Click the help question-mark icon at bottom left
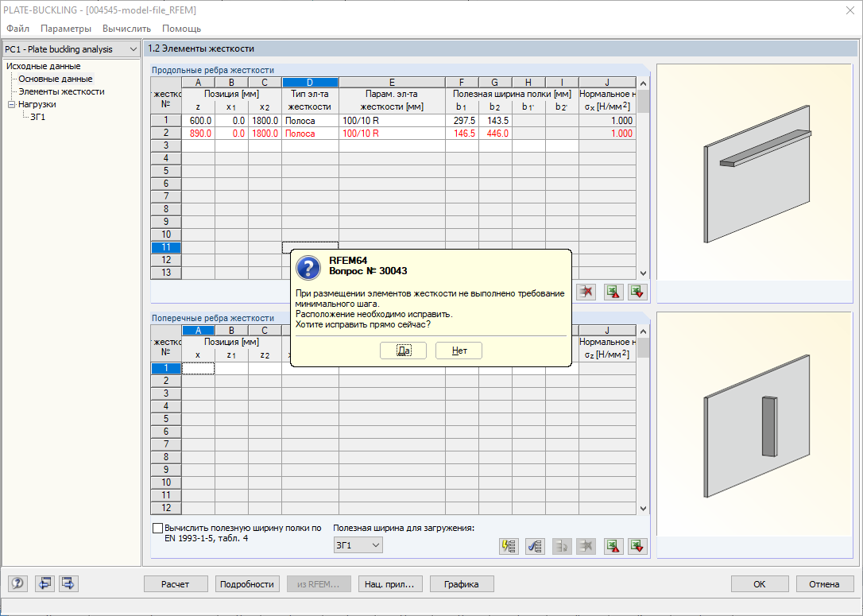Screen dimensions: 863x616 pyautogui.click(x=18, y=583)
